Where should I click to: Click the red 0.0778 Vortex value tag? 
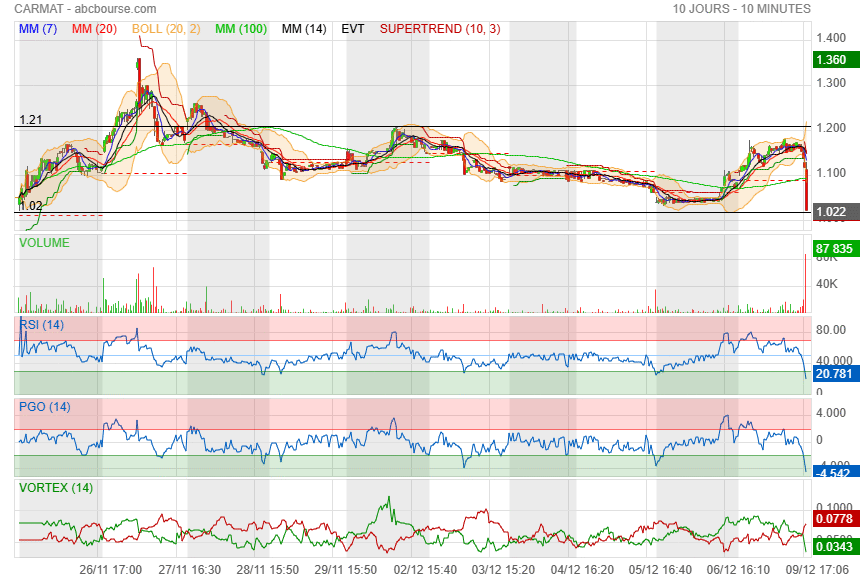tap(834, 520)
